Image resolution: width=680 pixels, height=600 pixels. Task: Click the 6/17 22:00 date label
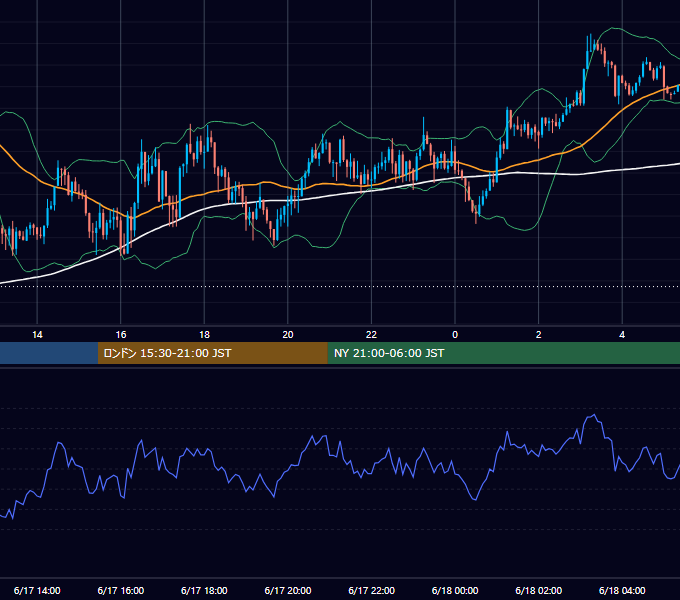pos(371,590)
